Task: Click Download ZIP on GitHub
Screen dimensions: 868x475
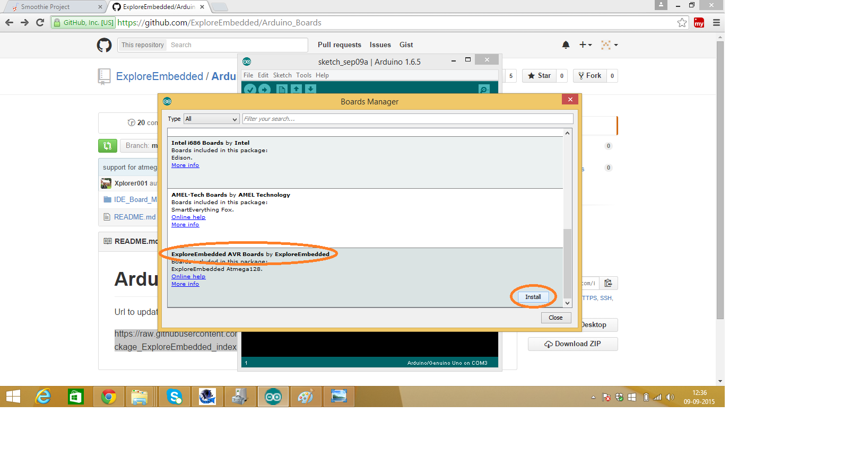Action: (x=573, y=344)
